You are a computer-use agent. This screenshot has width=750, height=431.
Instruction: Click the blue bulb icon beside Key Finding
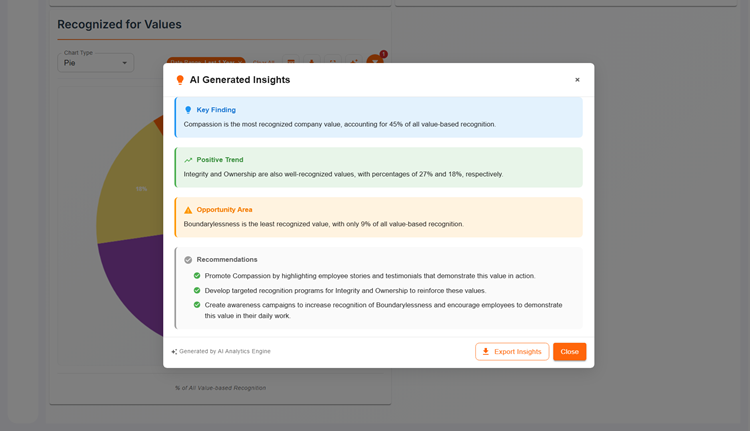tap(188, 110)
